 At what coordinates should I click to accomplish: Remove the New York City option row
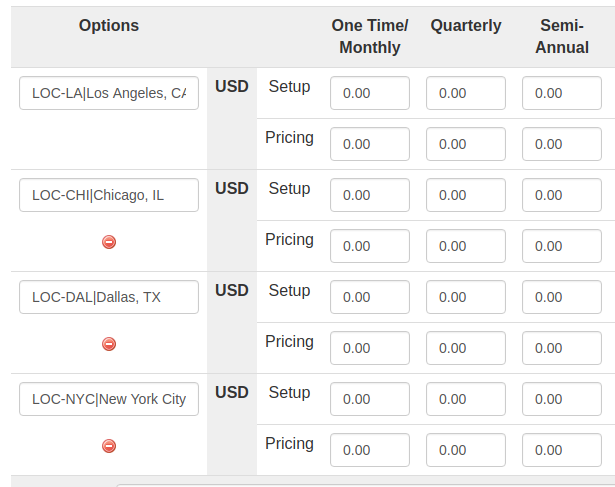109,446
